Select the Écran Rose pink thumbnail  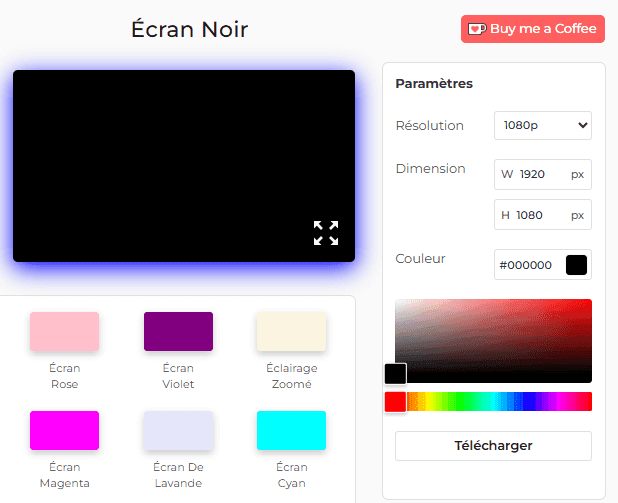[65, 331]
